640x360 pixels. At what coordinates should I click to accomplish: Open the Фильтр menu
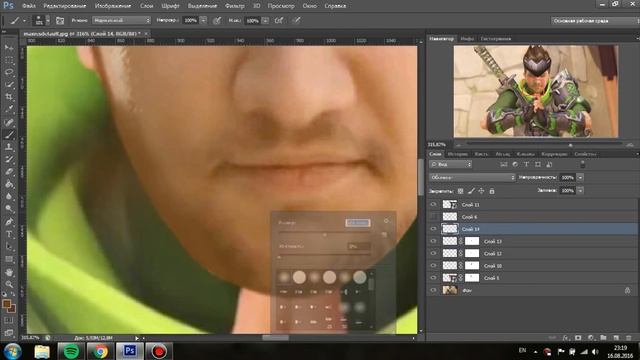point(235,6)
